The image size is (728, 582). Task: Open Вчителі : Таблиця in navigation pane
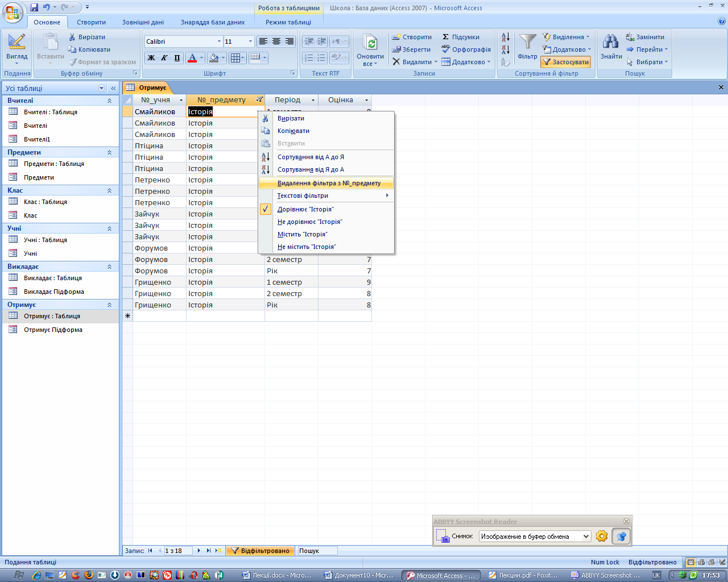tap(60, 112)
